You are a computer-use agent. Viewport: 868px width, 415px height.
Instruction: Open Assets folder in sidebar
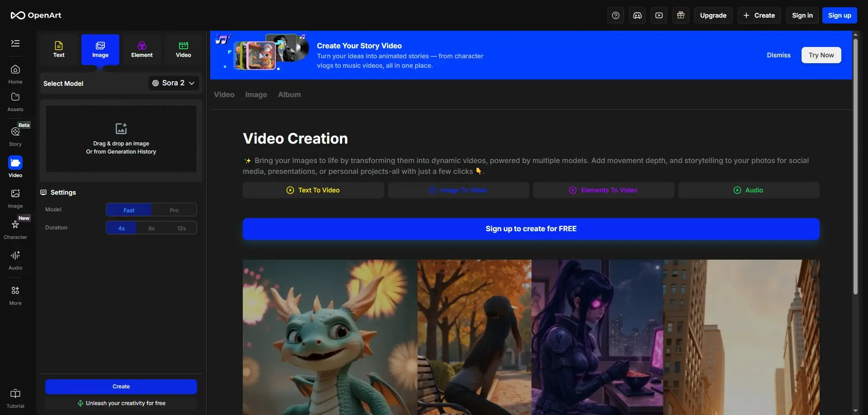[x=15, y=102]
